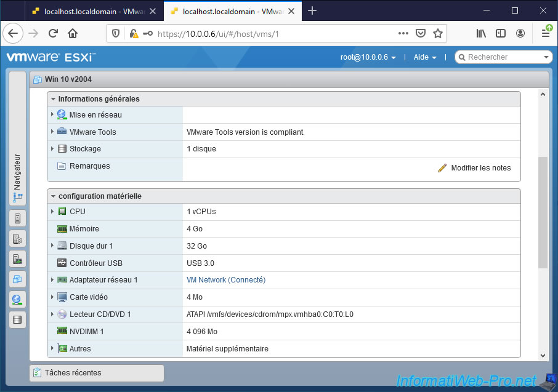Click the Manage host icon with gear
The width and height of the screenshot is (558, 392).
point(17,239)
